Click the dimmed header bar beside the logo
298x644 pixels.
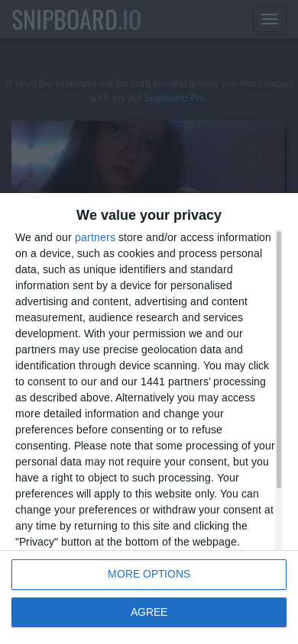coord(197,19)
